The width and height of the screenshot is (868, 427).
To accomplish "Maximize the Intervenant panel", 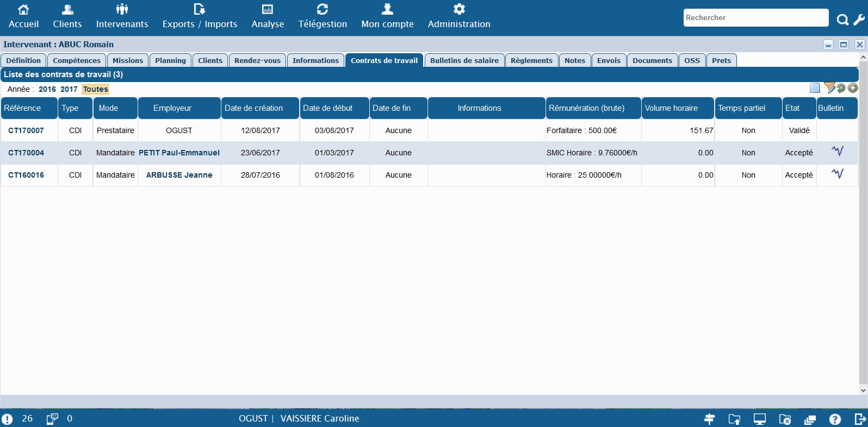I will pyautogui.click(x=844, y=45).
